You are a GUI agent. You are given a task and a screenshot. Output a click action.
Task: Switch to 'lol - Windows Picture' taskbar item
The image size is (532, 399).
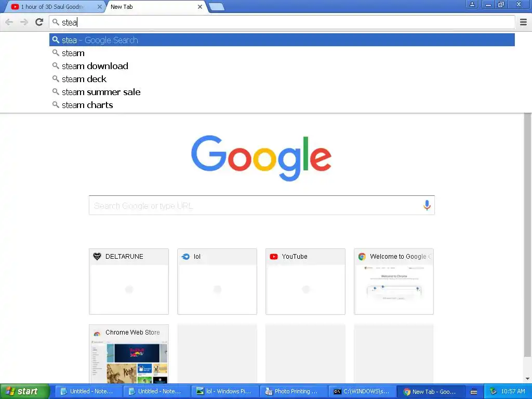(x=224, y=392)
